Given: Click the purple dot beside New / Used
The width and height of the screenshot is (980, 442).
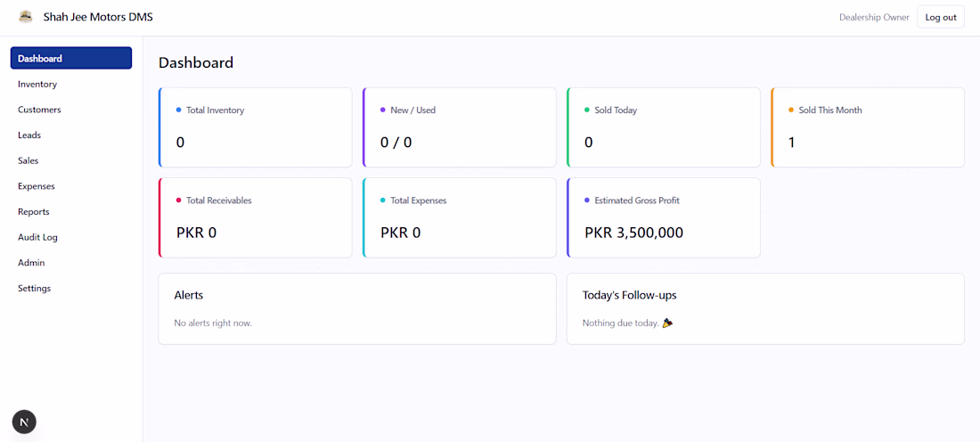Looking at the screenshot, I should coord(382,110).
